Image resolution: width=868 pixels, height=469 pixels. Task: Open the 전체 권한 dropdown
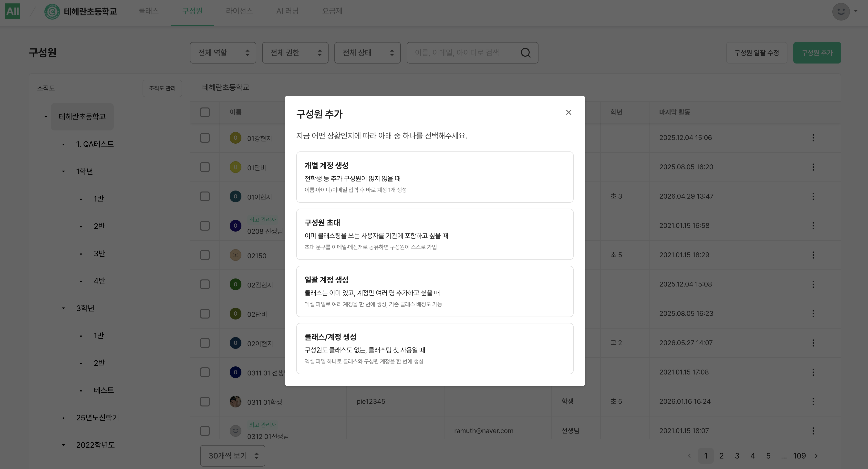pyautogui.click(x=295, y=53)
